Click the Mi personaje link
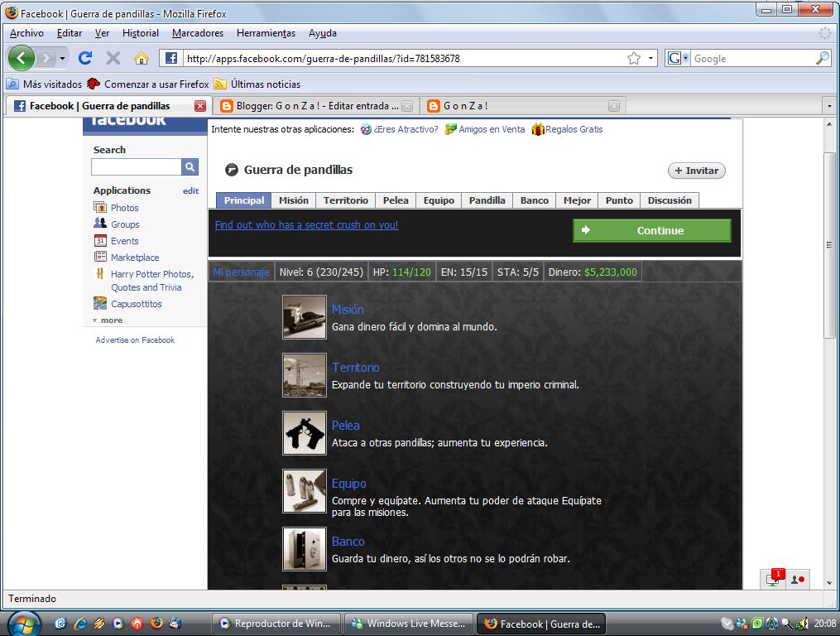Viewport: 840px width, 636px height. point(241,272)
